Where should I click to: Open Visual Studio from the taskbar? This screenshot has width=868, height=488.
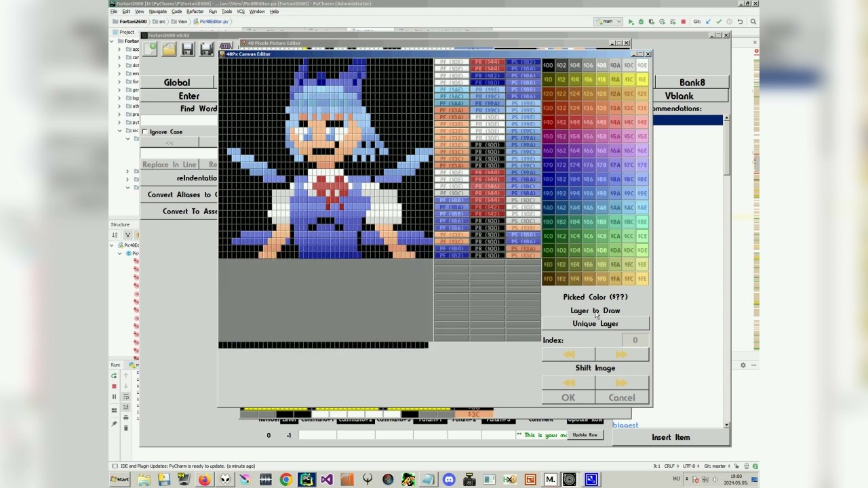tap(327, 480)
